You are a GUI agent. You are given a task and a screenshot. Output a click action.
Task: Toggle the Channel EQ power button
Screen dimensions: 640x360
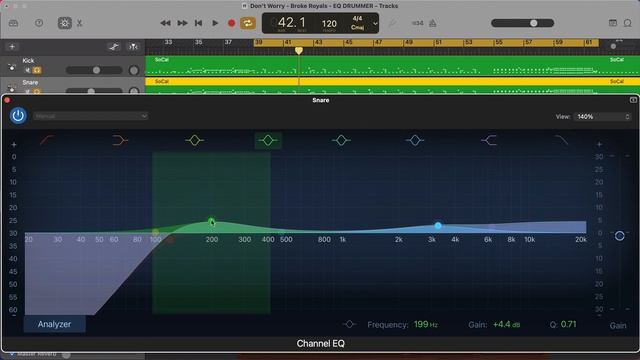tap(18, 116)
